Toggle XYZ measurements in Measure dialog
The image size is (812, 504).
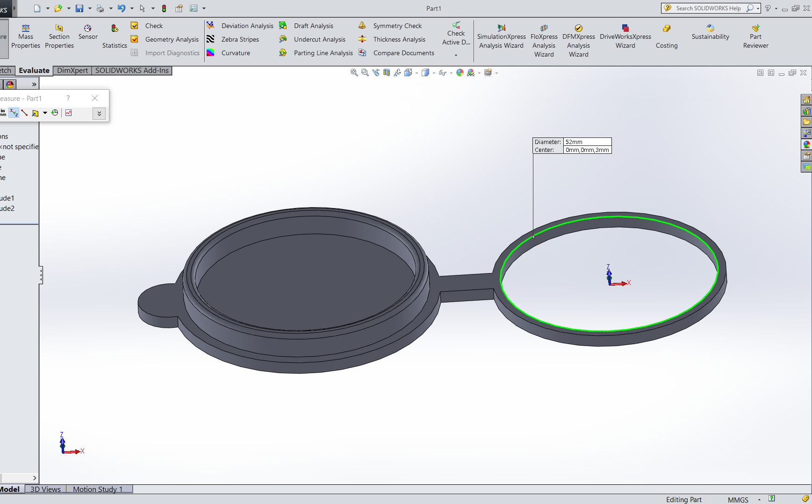pyautogui.click(x=14, y=113)
